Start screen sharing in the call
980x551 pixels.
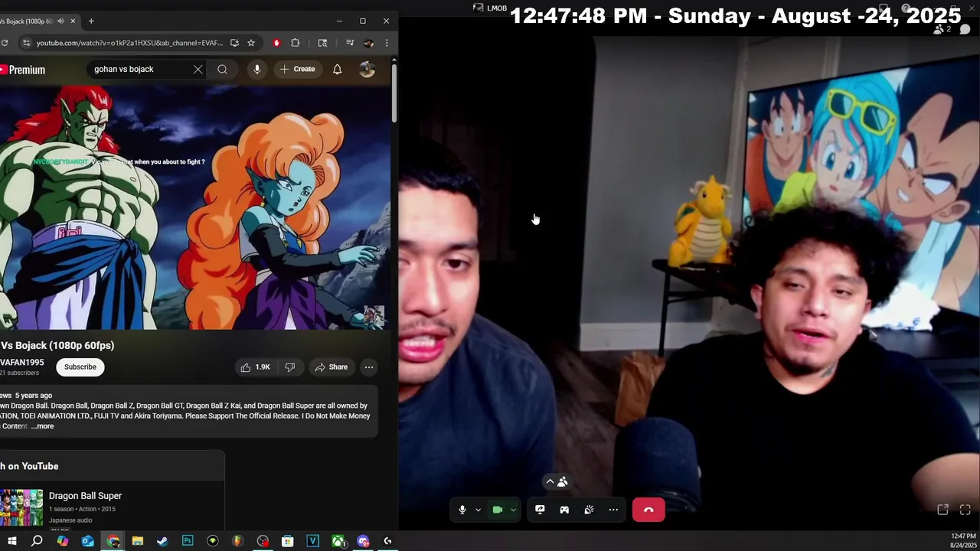pyautogui.click(x=540, y=510)
